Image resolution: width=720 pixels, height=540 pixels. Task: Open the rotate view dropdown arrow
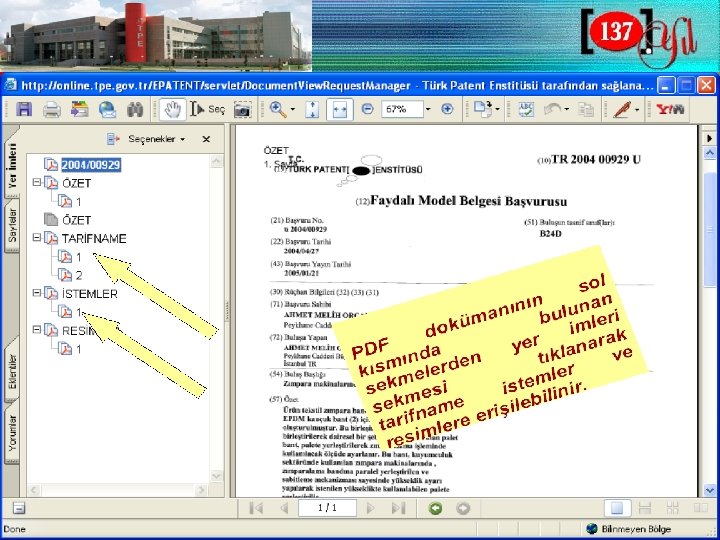(498, 110)
